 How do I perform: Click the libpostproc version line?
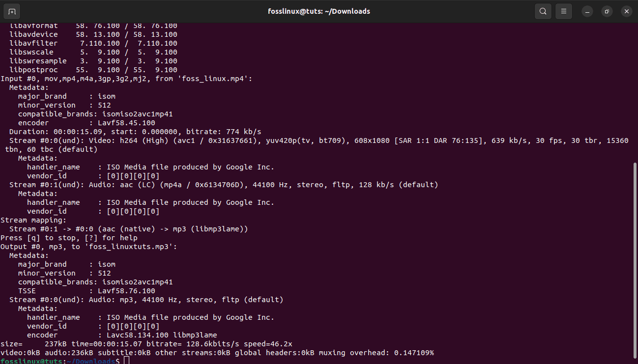point(93,70)
